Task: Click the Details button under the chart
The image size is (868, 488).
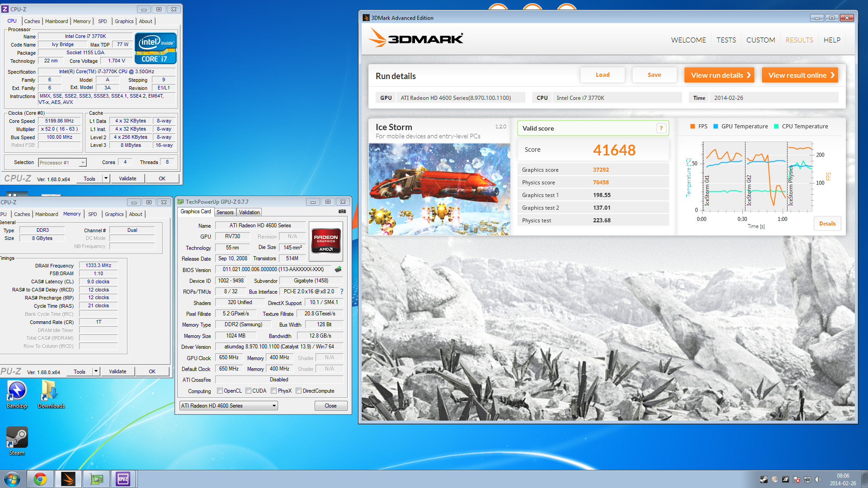Action: (x=827, y=224)
